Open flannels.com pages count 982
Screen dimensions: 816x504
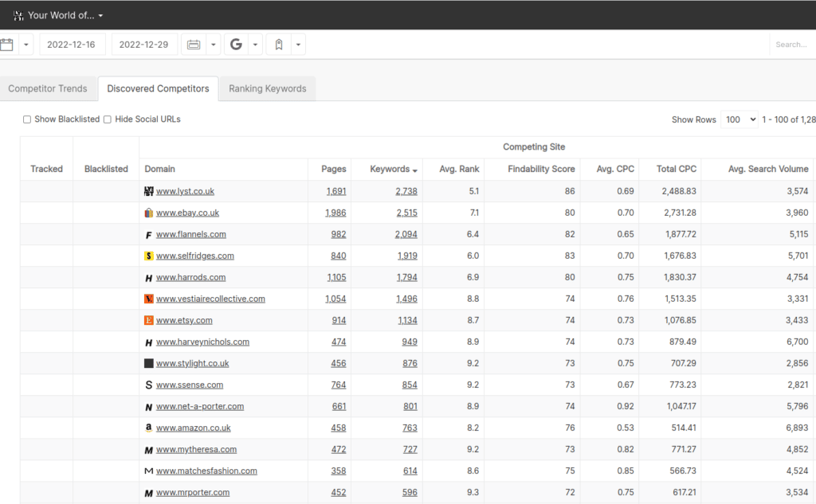(339, 235)
